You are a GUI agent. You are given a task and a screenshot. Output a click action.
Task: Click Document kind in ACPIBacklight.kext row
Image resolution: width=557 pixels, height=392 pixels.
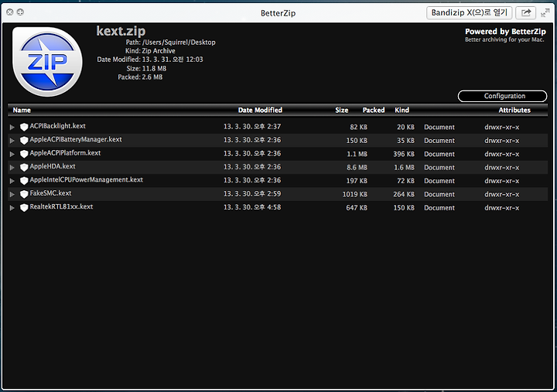[439, 127]
